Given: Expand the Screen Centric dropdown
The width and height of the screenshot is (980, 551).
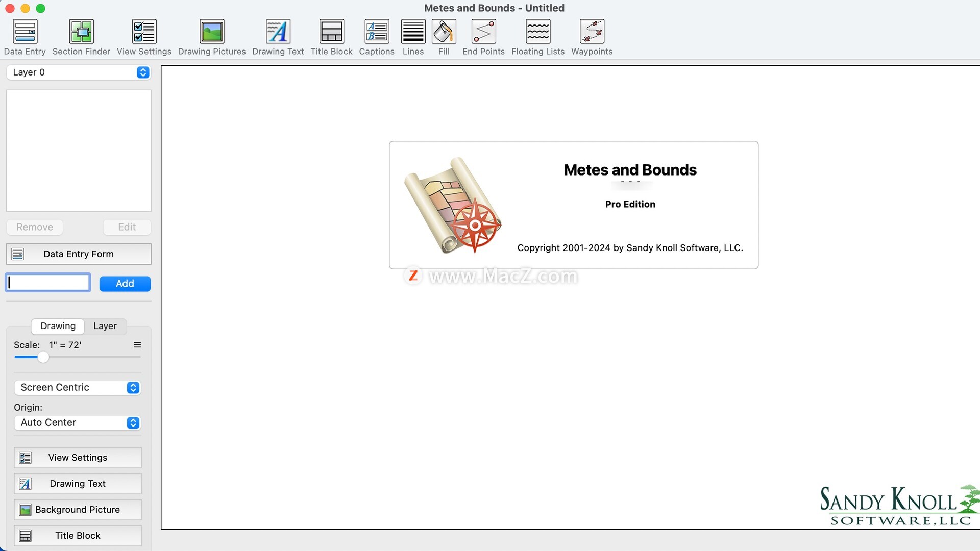Looking at the screenshot, I should [78, 387].
